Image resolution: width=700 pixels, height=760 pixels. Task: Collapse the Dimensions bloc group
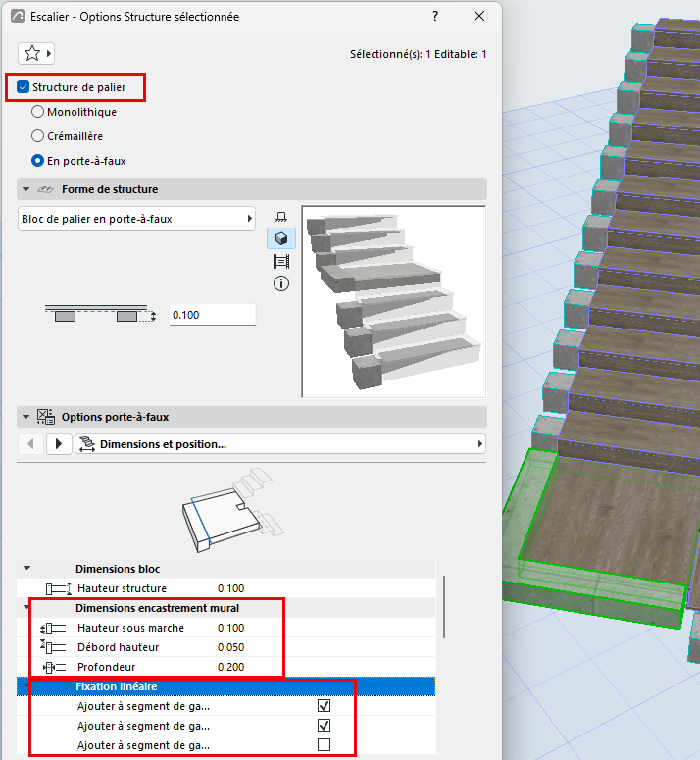click(x=27, y=568)
